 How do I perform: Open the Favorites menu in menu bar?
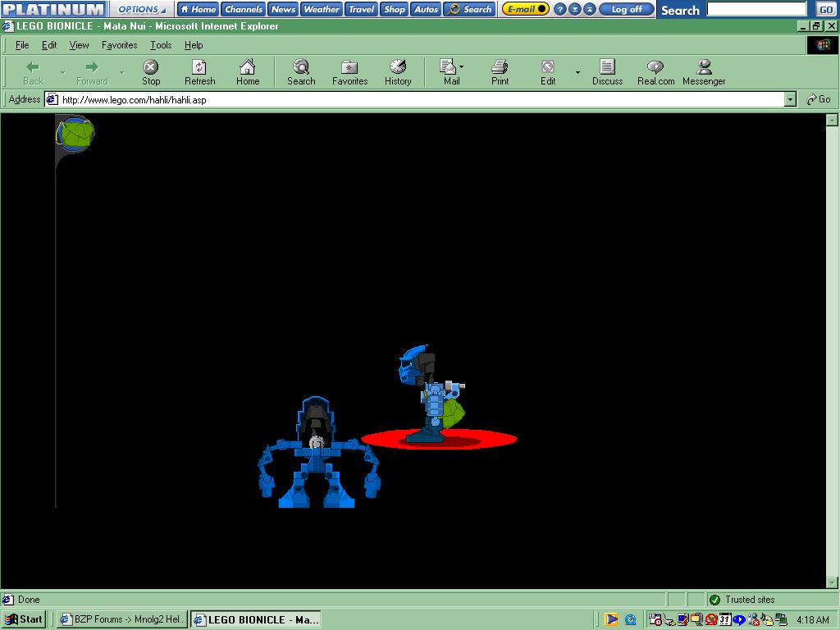pos(120,45)
